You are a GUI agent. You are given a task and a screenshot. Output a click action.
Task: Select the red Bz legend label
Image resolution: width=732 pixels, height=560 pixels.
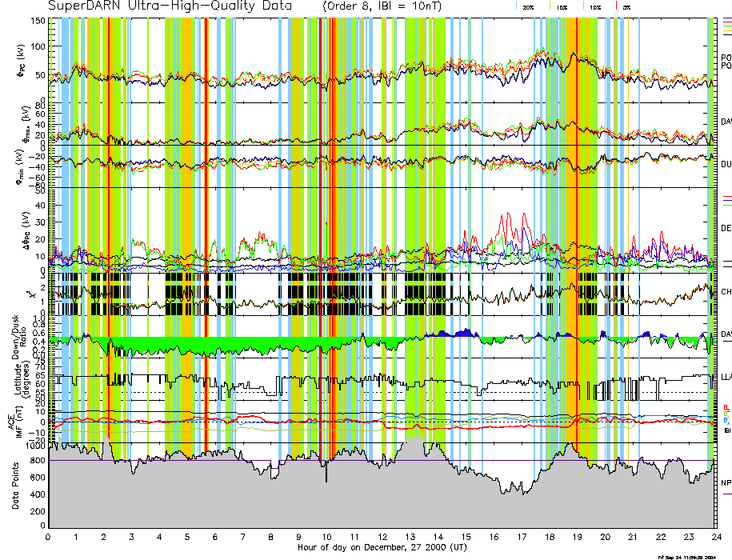(726, 406)
